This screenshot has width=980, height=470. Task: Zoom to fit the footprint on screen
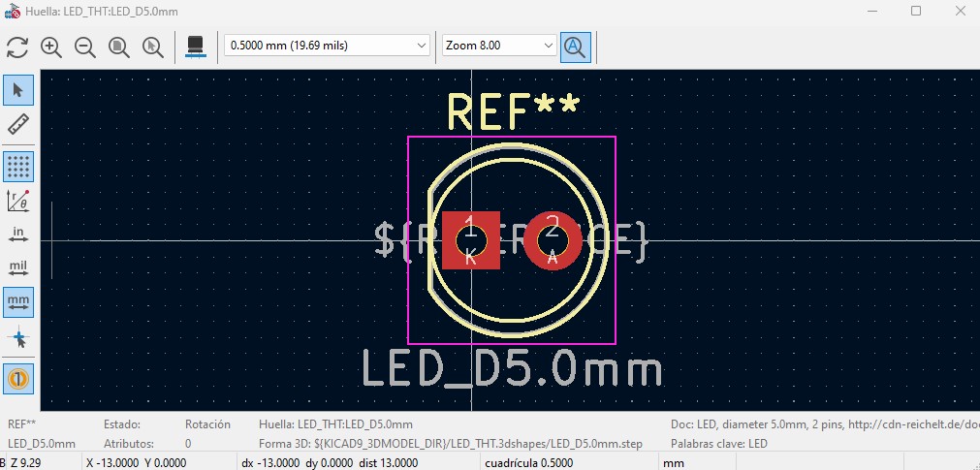coord(119,47)
